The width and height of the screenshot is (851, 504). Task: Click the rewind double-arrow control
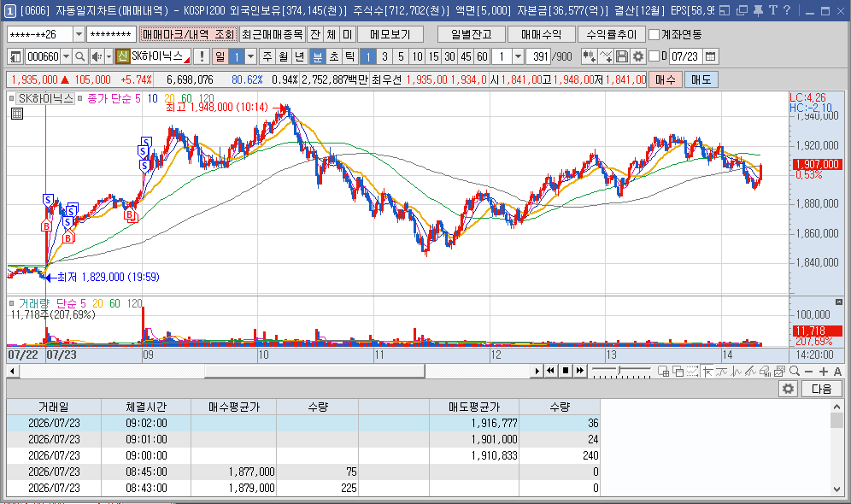click(x=550, y=371)
